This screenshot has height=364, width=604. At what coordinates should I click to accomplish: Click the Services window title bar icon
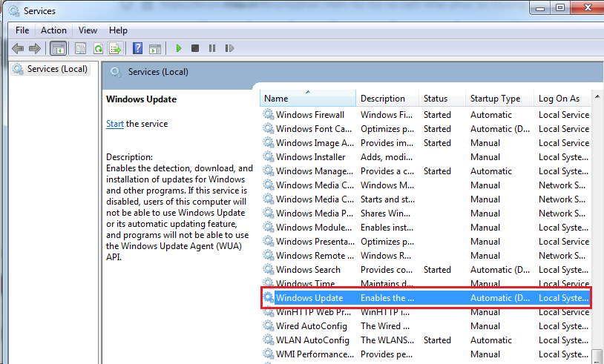point(14,11)
